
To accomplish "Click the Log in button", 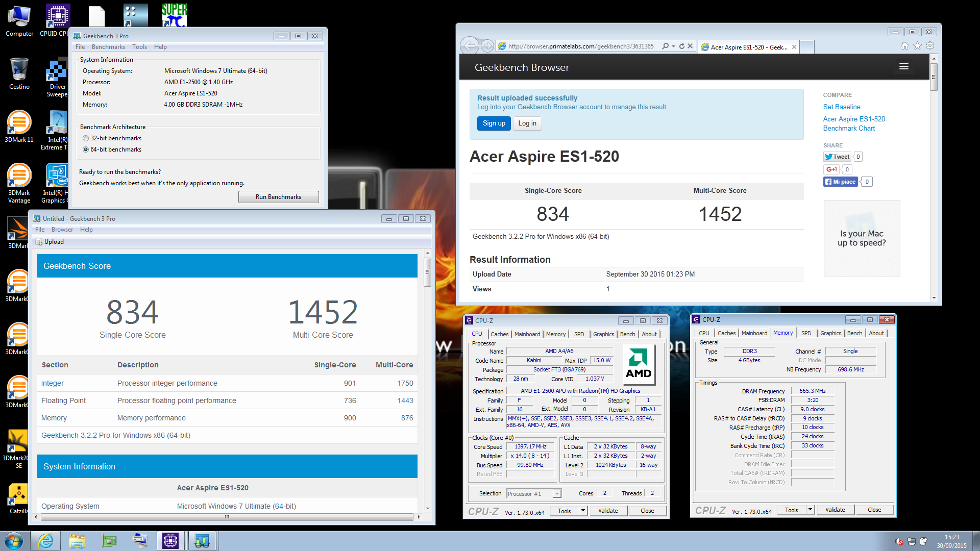I will click(x=527, y=123).
